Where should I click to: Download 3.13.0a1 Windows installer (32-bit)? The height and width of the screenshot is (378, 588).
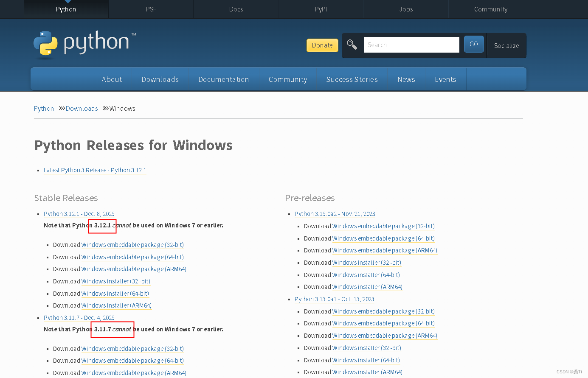[367, 348]
